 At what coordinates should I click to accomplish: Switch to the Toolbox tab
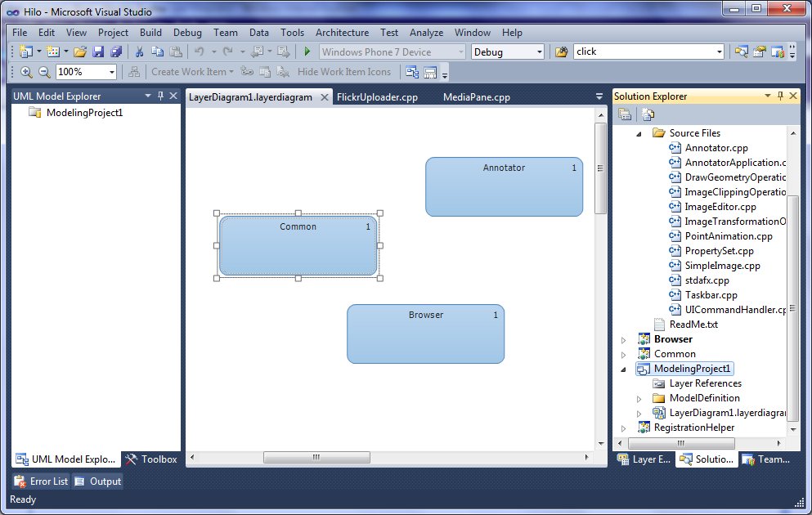[x=151, y=459]
